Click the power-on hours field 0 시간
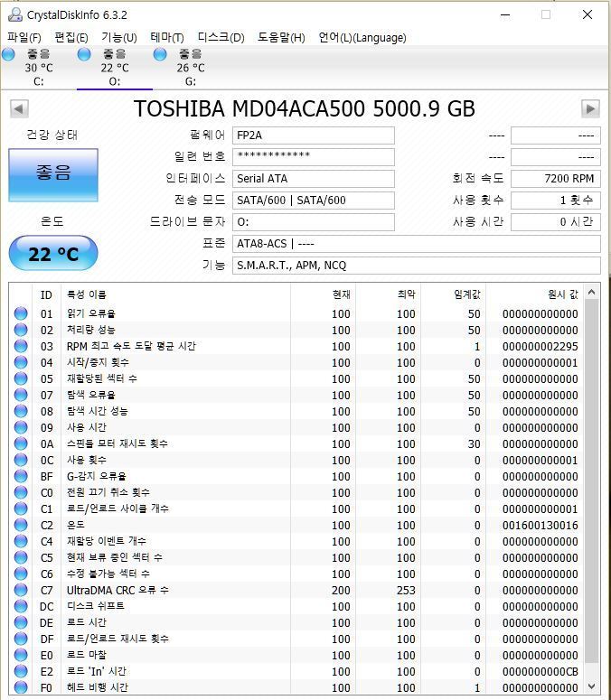The width and height of the screenshot is (611, 700). 556,222
